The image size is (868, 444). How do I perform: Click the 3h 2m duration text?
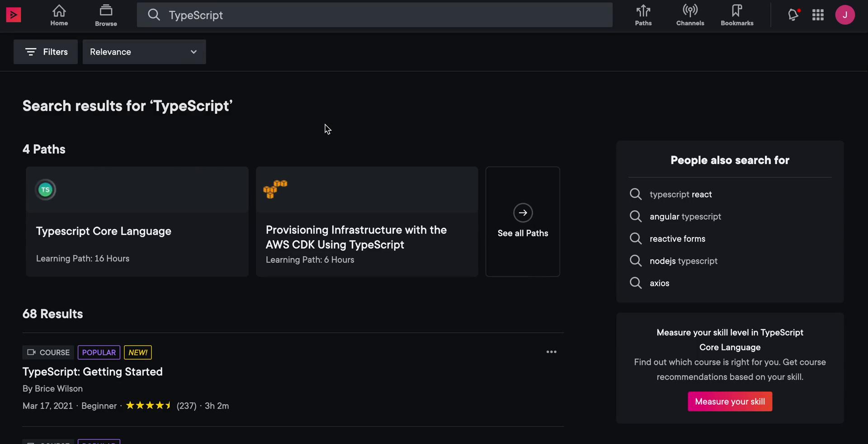pos(217,406)
